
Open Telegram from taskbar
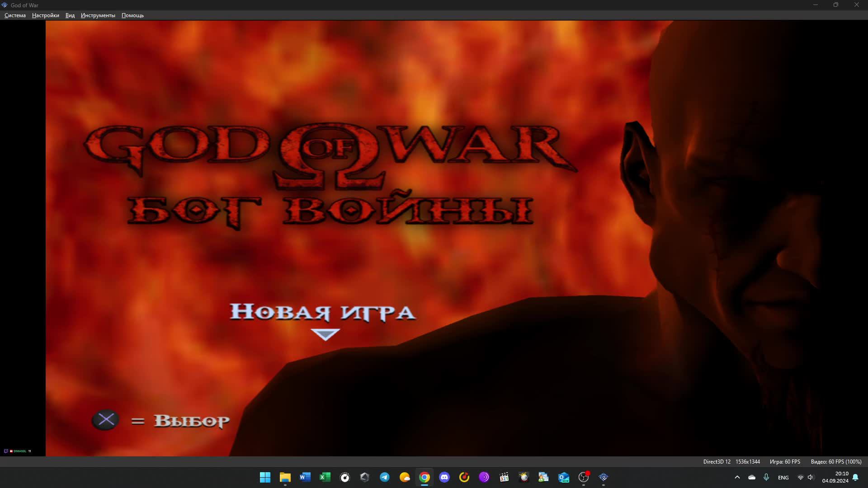(385, 477)
